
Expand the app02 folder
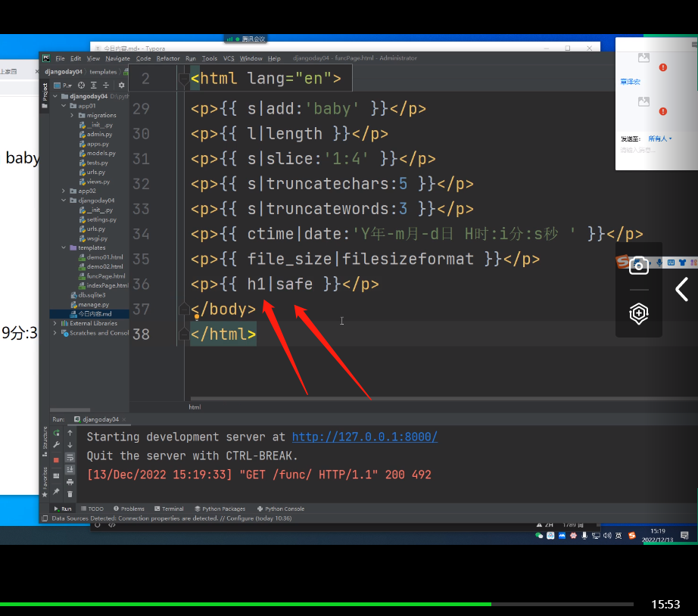pyautogui.click(x=64, y=191)
